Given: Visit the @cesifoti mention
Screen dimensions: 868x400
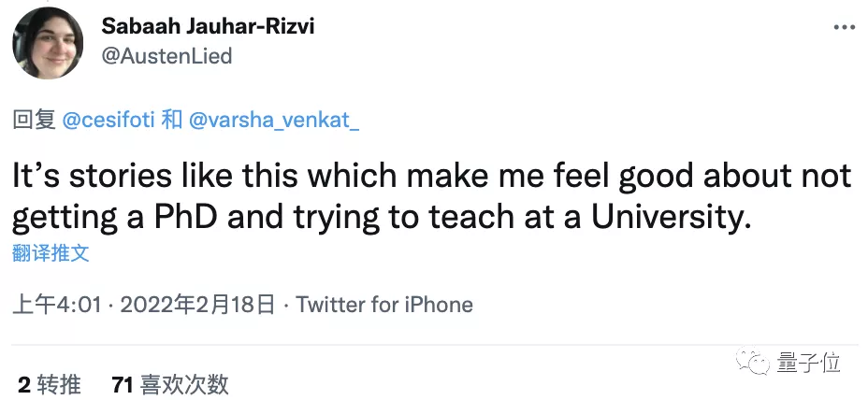Looking at the screenshot, I should pyautogui.click(x=108, y=120).
